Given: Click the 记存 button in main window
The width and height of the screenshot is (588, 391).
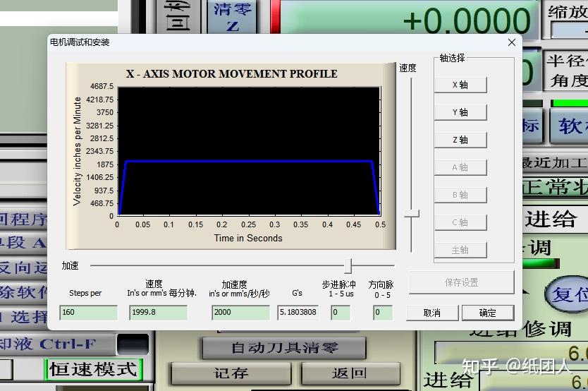Looking at the screenshot, I should click(x=231, y=373).
